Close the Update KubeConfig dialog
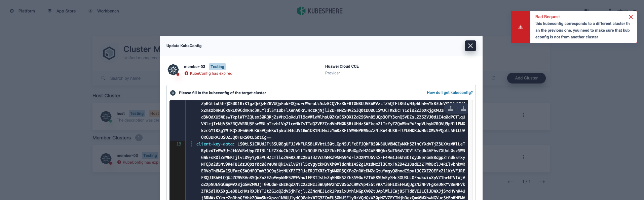The height and width of the screenshot is (200, 644). pos(470,46)
